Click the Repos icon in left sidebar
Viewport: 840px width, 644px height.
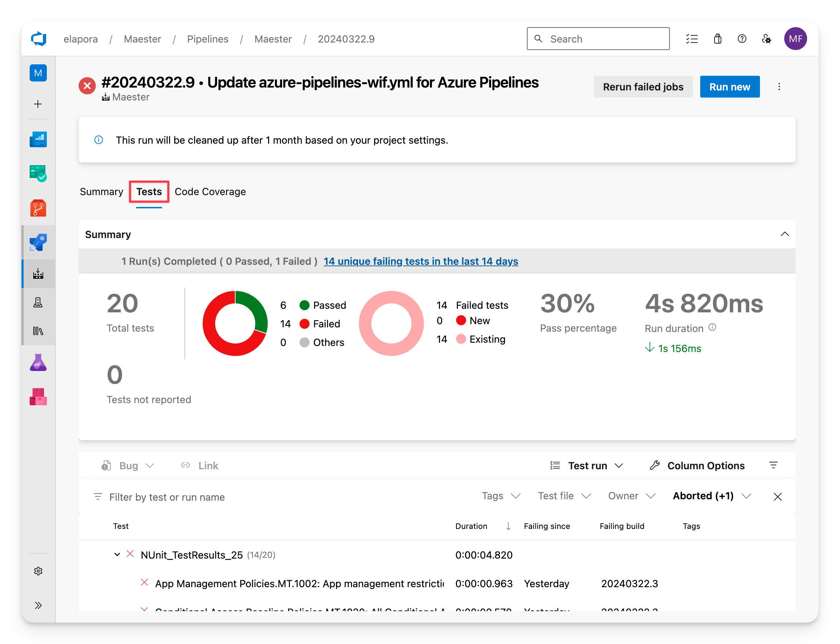[x=39, y=209]
